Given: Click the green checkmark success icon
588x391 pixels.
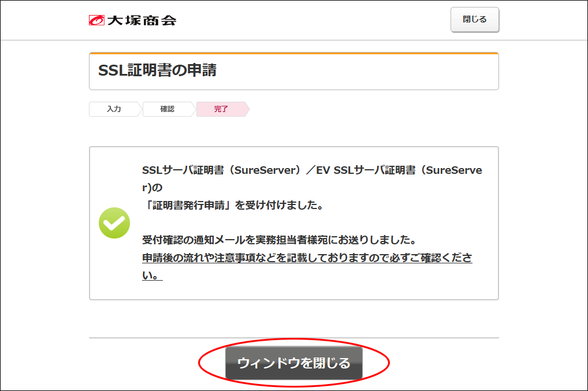Looking at the screenshot, I should point(114,223).
